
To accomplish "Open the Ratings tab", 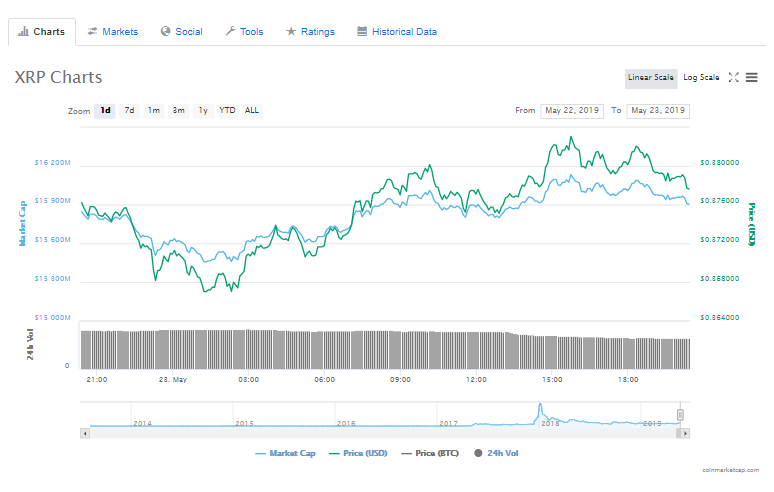I will pos(310,32).
